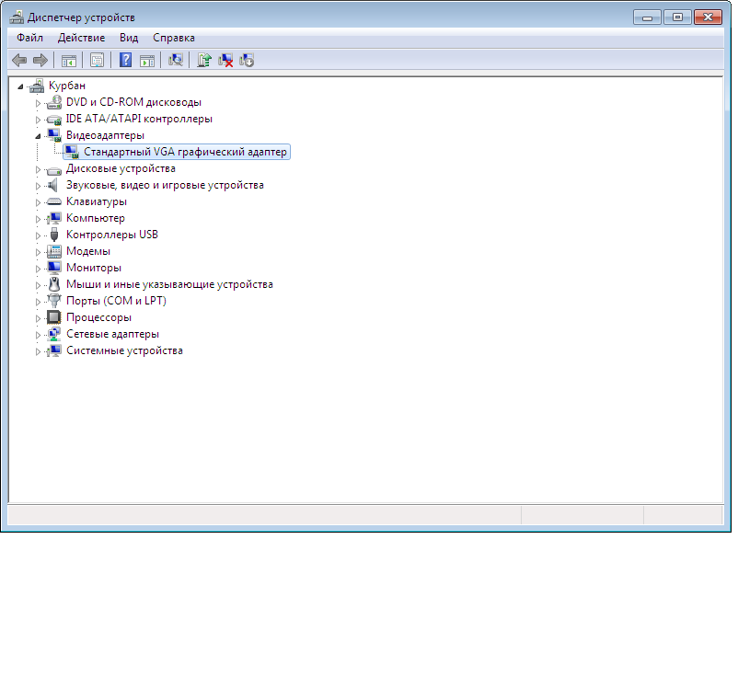Open the Properties toolbar icon
The width and height of the screenshot is (738, 700).
pos(97,60)
